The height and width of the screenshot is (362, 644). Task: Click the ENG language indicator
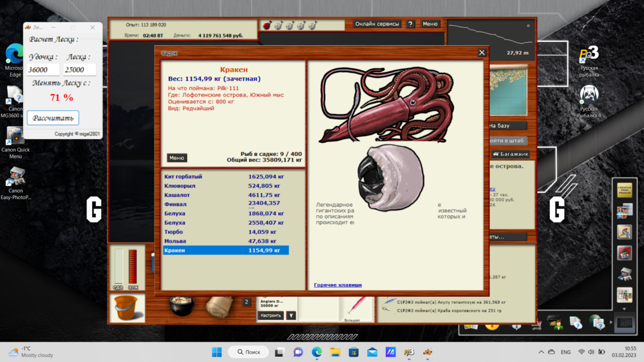point(565,352)
